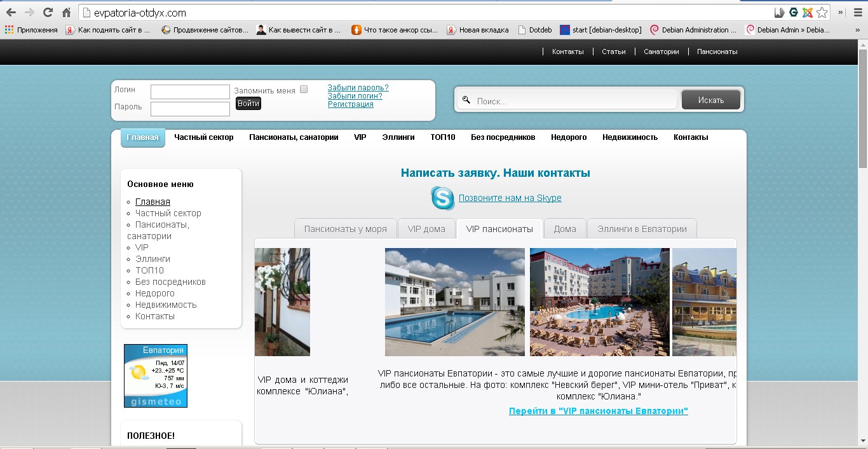Select Недвижимость in horizontal menu
Screen dimensions: 868x449
click(630, 137)
